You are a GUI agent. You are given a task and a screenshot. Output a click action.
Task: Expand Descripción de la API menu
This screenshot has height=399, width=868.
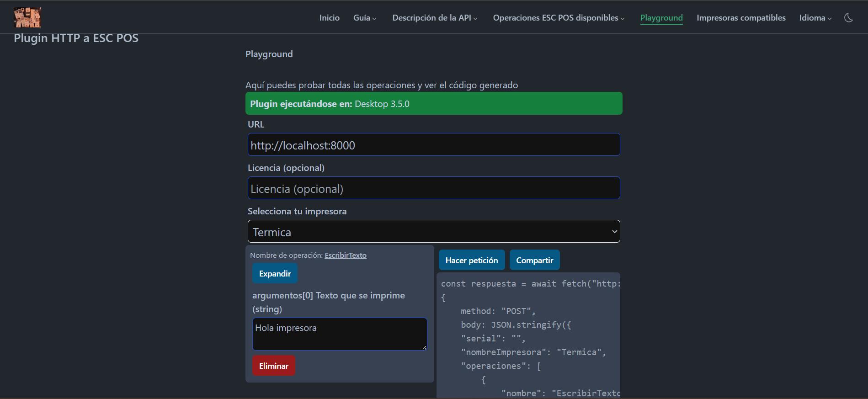(x=435, y=18)
